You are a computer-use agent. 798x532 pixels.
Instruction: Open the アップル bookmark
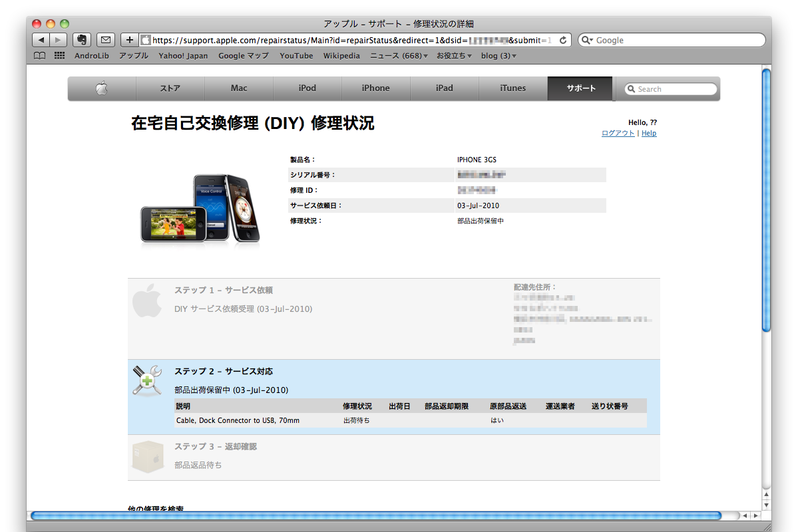(x=134, y=55)
